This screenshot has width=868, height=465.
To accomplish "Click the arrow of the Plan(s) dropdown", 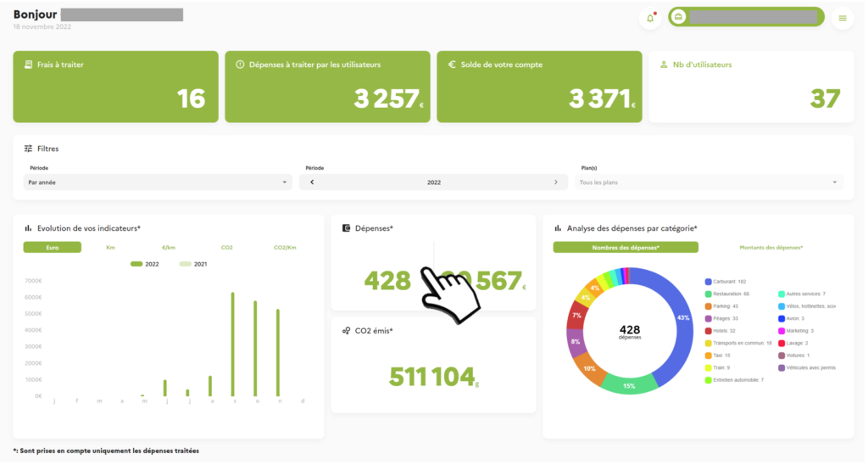I will tap(835, 182).
